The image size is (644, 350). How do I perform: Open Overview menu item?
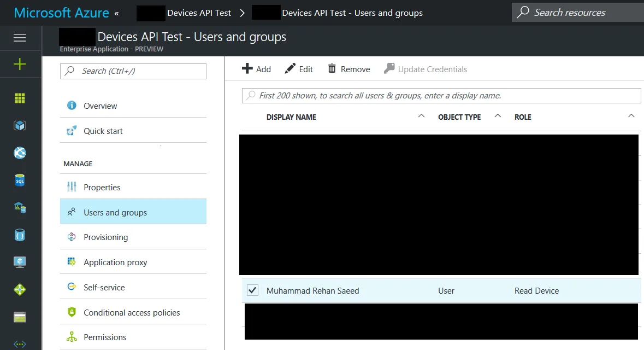(x=133, y=106)
